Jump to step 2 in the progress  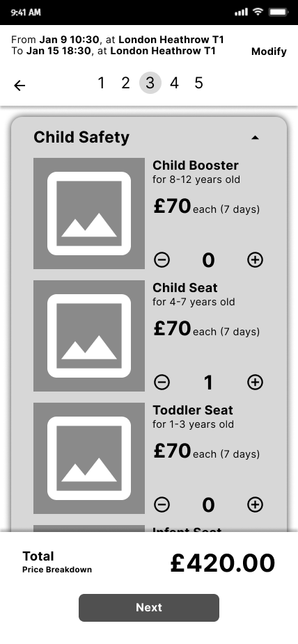point(125,83)
